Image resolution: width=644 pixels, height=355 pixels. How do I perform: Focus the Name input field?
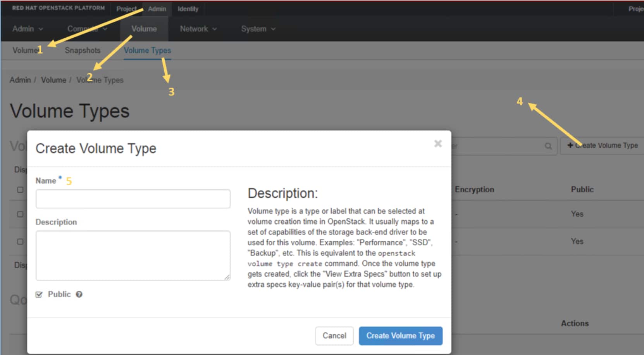(x=133, y=199)
